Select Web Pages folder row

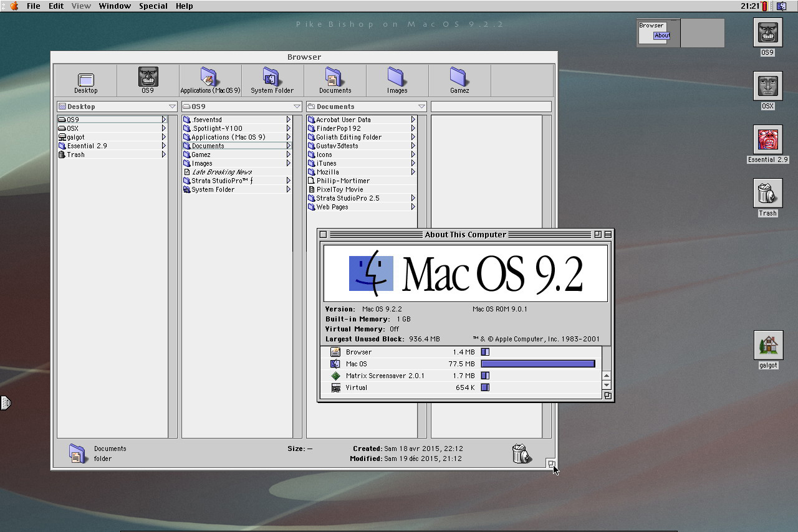[x=362, y=207]
